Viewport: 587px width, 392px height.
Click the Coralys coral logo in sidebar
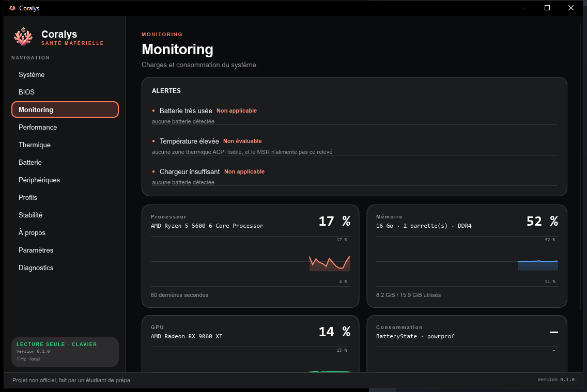pos(23,37)
